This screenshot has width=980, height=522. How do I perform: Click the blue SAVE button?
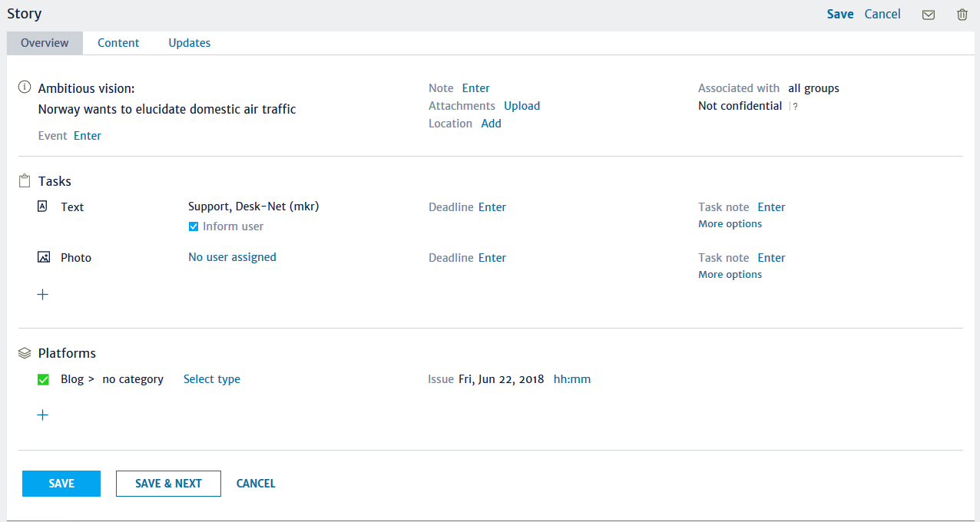tap(61, 484)
